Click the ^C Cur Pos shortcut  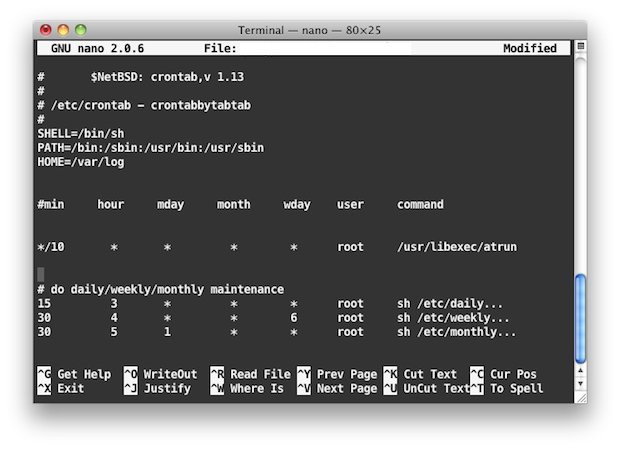pyautogui.click(x=503, y=374)
